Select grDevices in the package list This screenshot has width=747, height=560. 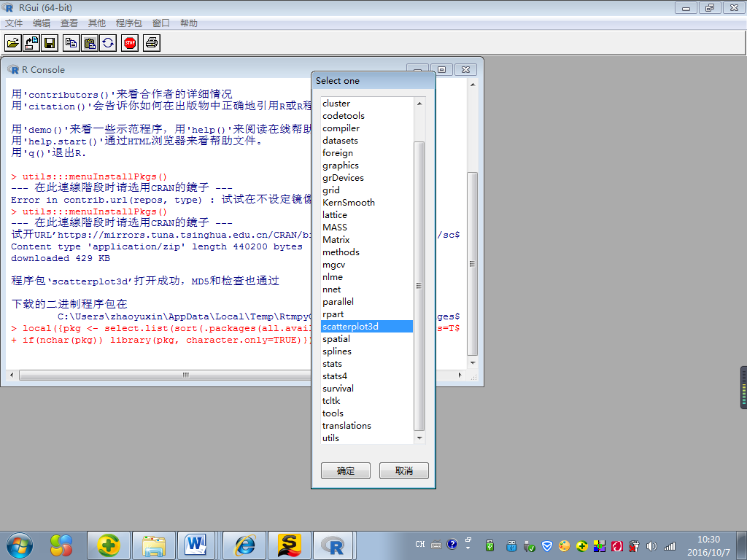pyautogui.click(x=367, y=178)
